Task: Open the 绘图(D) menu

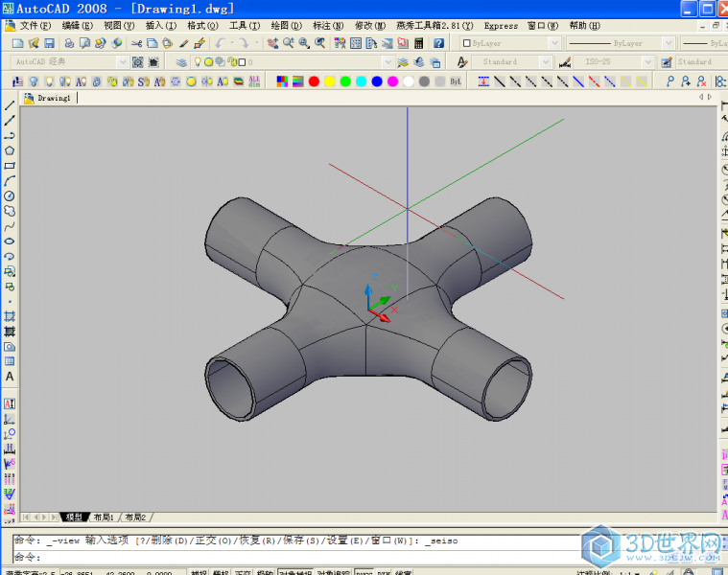Action: [x=287, y=26]
